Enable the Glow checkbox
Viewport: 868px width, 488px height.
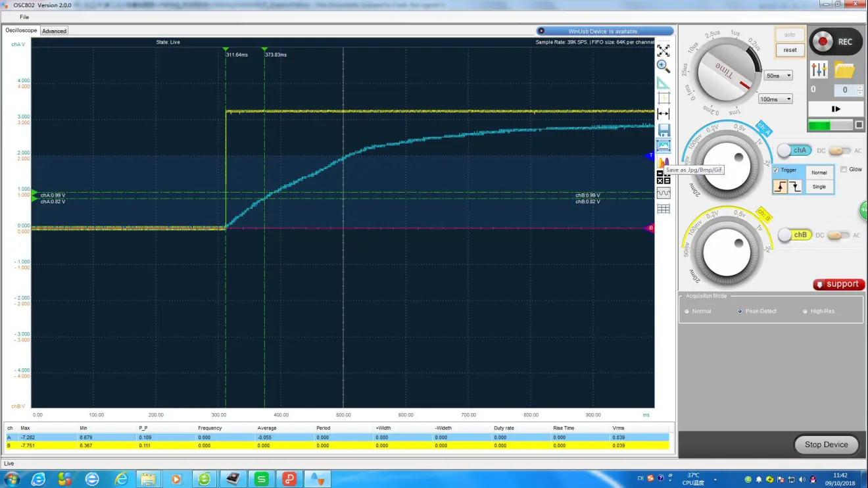coord(844,169)
